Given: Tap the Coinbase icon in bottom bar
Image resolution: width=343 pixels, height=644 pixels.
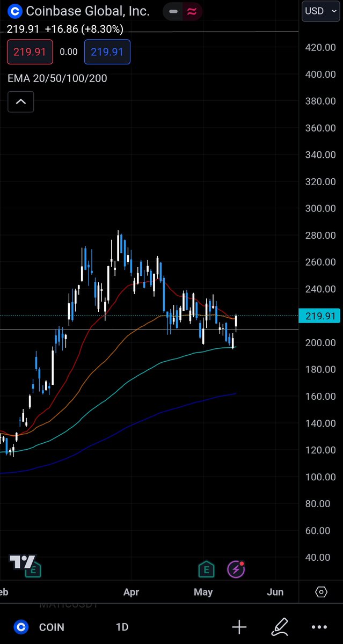Looking at the screenshot, I should (x=21, y=626).
